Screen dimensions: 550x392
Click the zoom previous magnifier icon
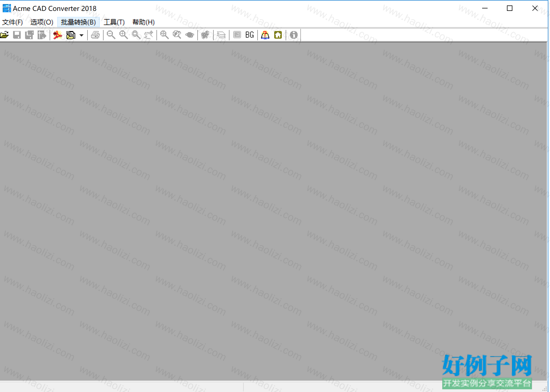pos(177,35)
